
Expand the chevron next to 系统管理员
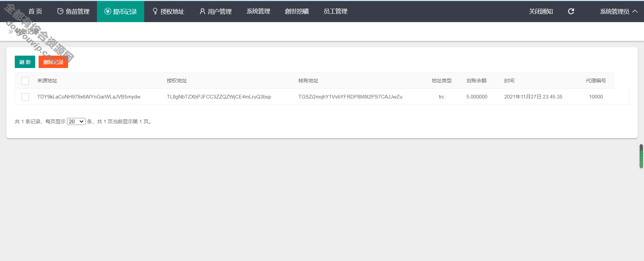[x=635, y=11]
